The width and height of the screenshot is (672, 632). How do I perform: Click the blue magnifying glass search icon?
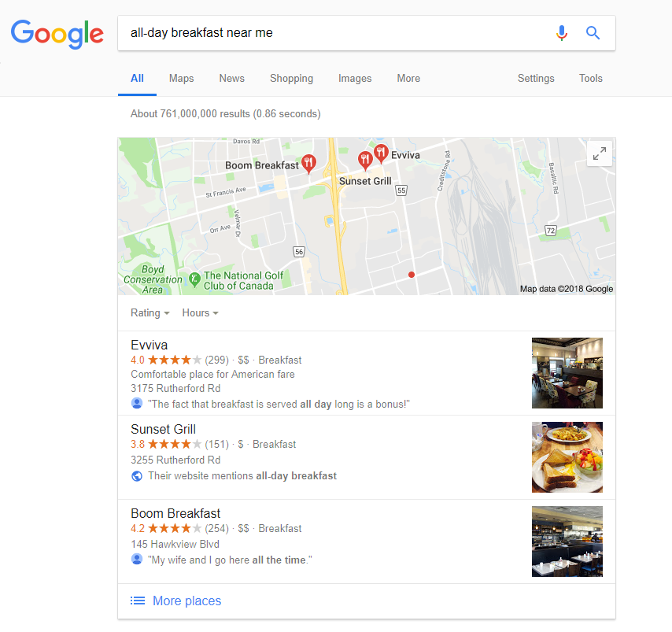coord(593,32)
